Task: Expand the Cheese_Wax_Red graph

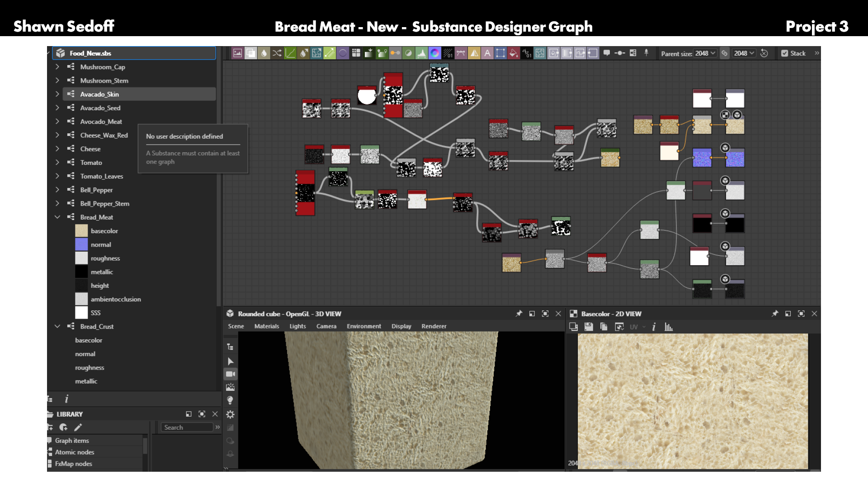Action: (57, 135)
